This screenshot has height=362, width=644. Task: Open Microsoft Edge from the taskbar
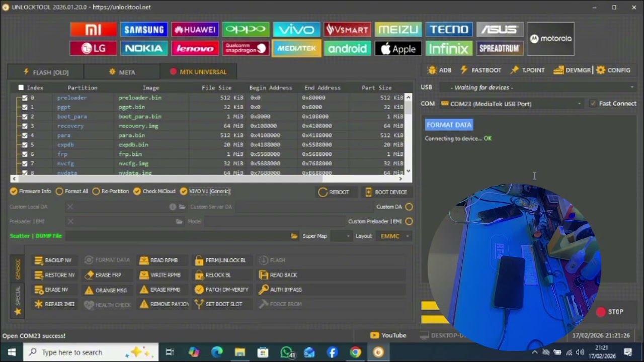pos(216,352)
